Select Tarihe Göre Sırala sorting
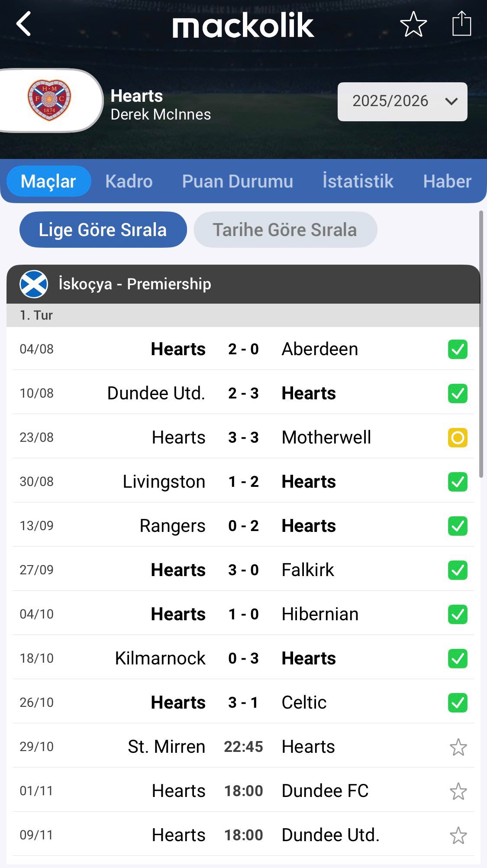 (285, 230)
